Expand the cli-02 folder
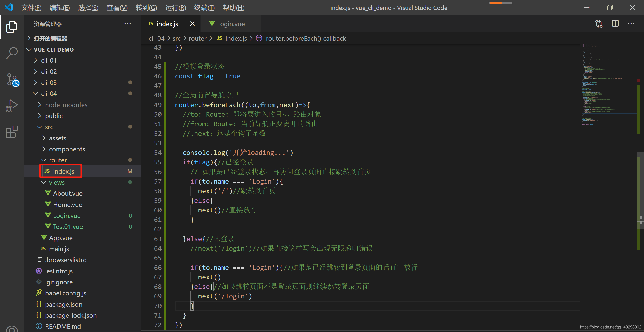Viewport: 644px width, 332px height. tap(36, 72)
